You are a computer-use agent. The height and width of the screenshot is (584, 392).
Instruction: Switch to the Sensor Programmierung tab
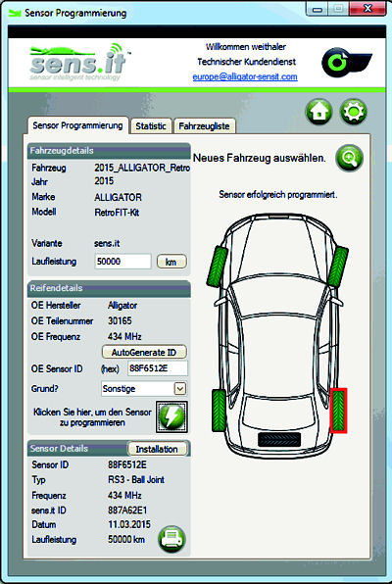(77, 125)
